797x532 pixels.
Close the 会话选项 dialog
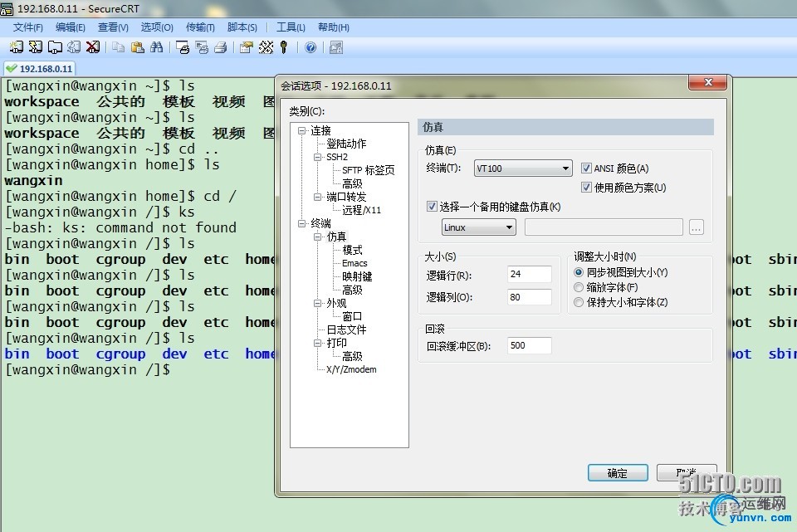click(708, 82)
